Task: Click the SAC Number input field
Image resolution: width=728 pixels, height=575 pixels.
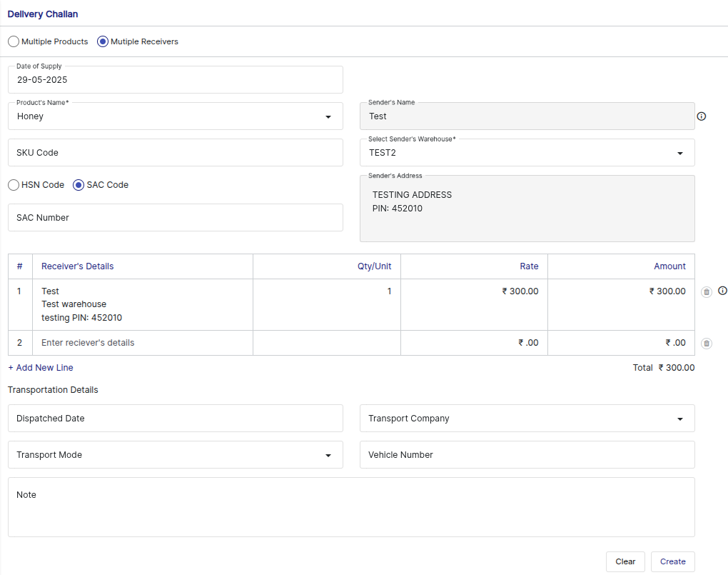Action: tap(176, 218)
